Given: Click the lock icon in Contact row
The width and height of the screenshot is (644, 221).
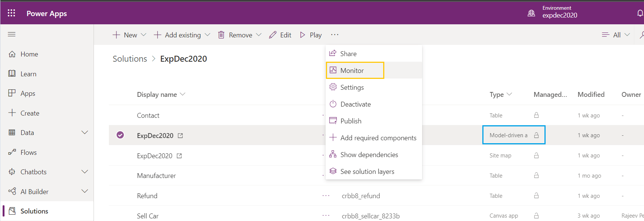Looking at the screenshot, I should pos(536,115).
